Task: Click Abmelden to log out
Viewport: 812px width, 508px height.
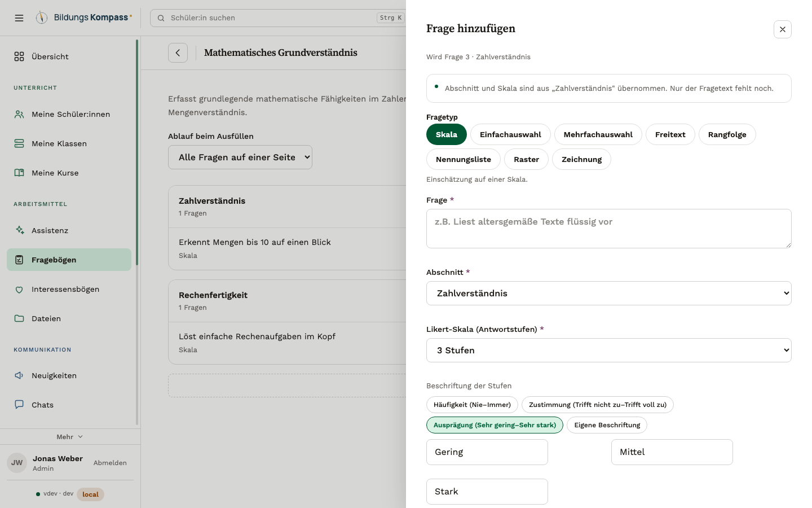Action: pos(110,463)
